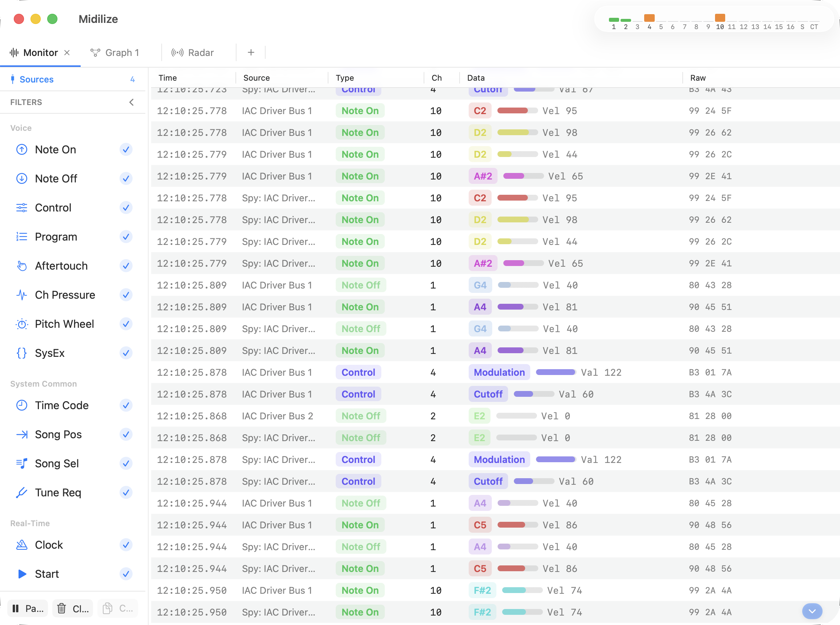Toggle the Note On filter checkbox
The image size is (840, 625).
(x=126, y=149)
